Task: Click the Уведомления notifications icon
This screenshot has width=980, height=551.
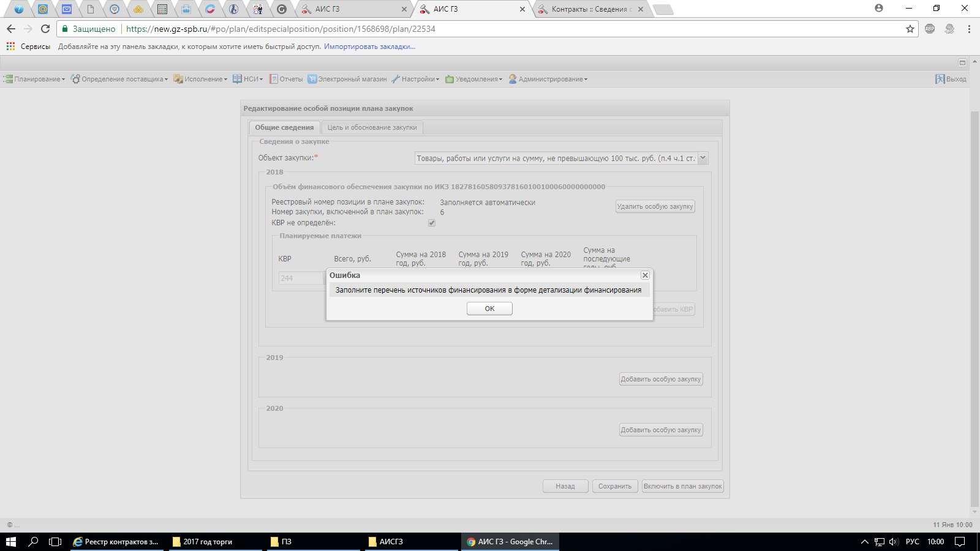Action: coord(450,79)
